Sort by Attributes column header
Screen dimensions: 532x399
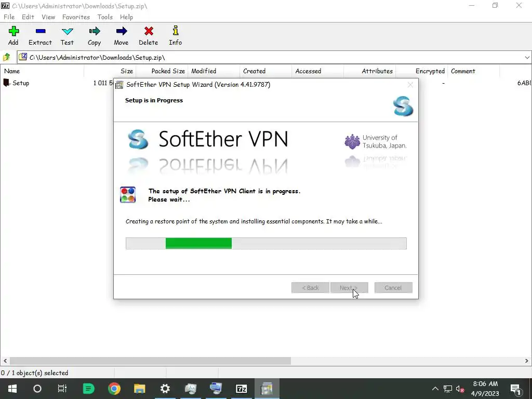pos(369,71)
